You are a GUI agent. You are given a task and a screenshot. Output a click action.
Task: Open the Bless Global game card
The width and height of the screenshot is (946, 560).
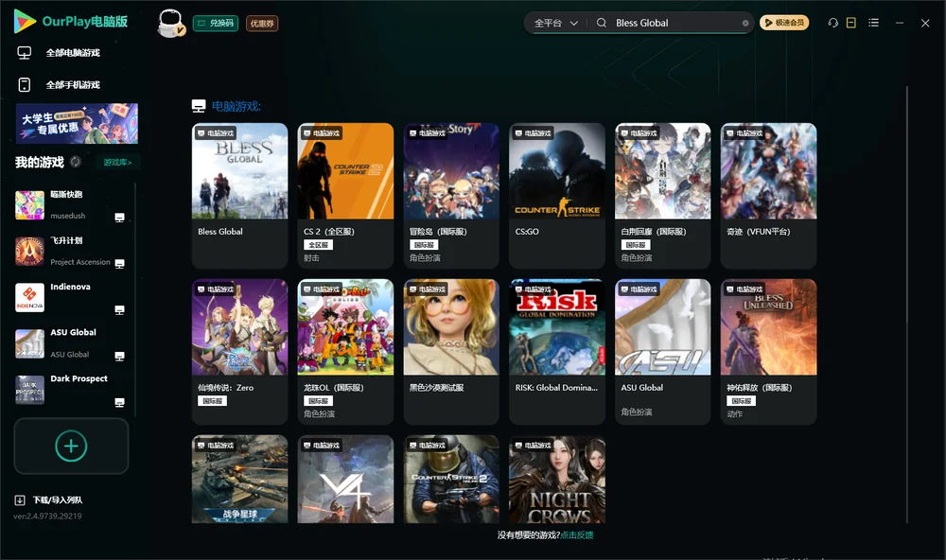[239, 196]
